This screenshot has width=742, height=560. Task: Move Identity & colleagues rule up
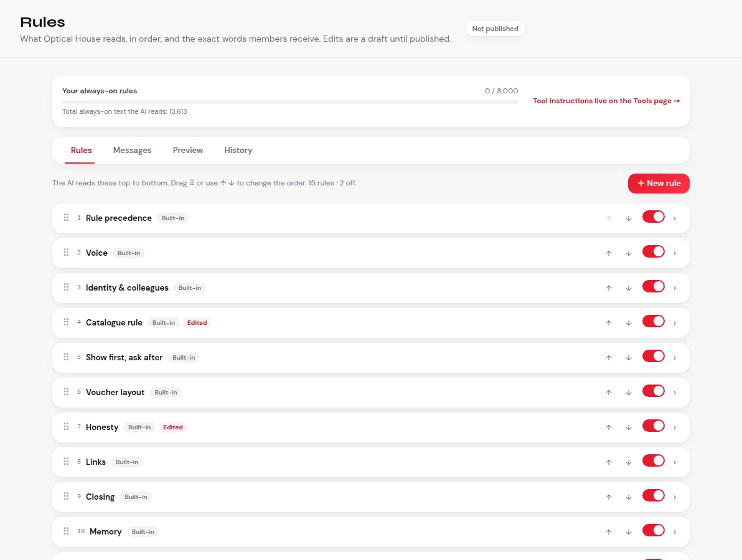[609, 288]
